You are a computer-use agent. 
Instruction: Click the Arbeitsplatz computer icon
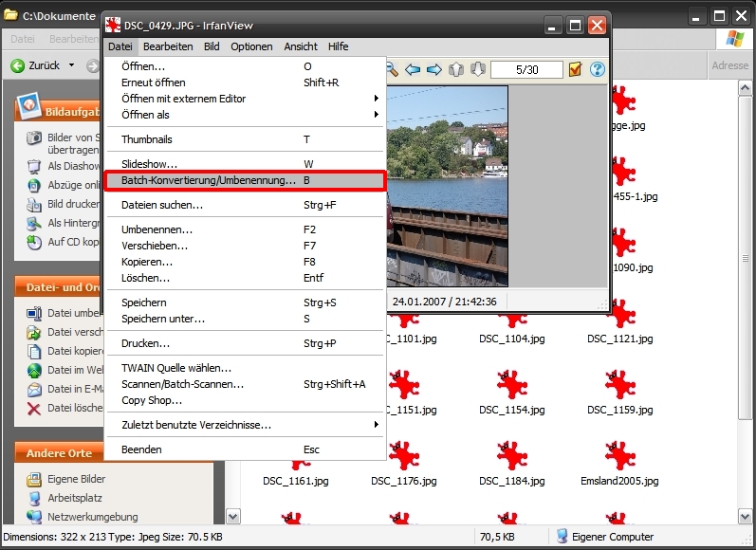[x=34, y=499]
